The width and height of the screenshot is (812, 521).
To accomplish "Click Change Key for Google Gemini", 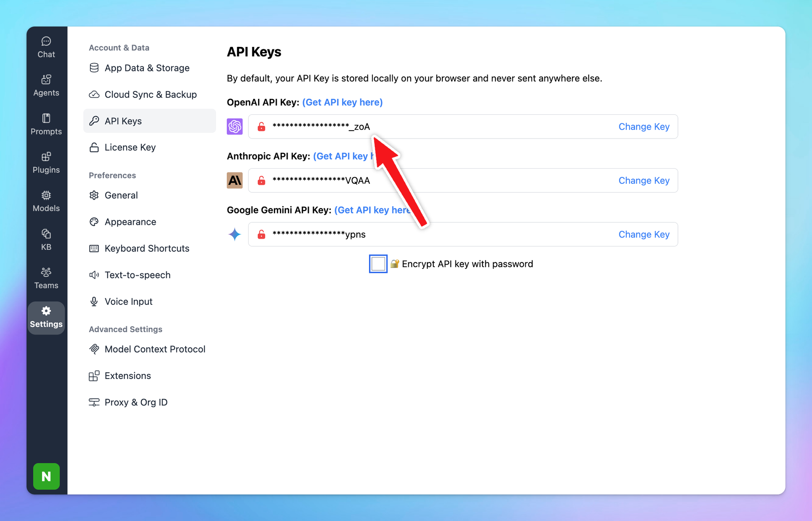I will (643, 235).
